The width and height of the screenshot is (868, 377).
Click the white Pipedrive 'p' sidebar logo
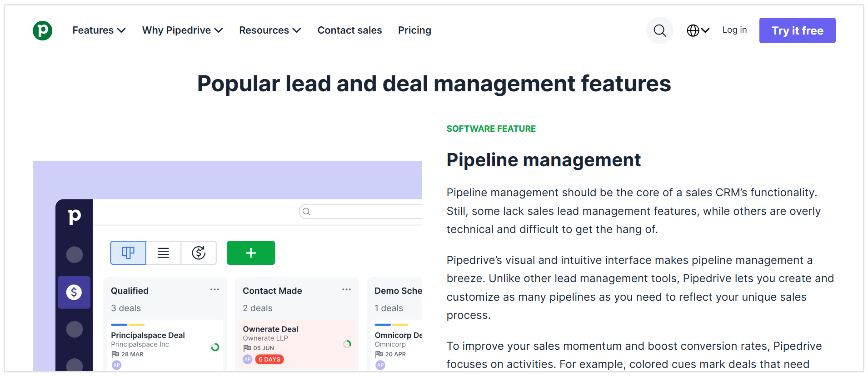point(74,216)
